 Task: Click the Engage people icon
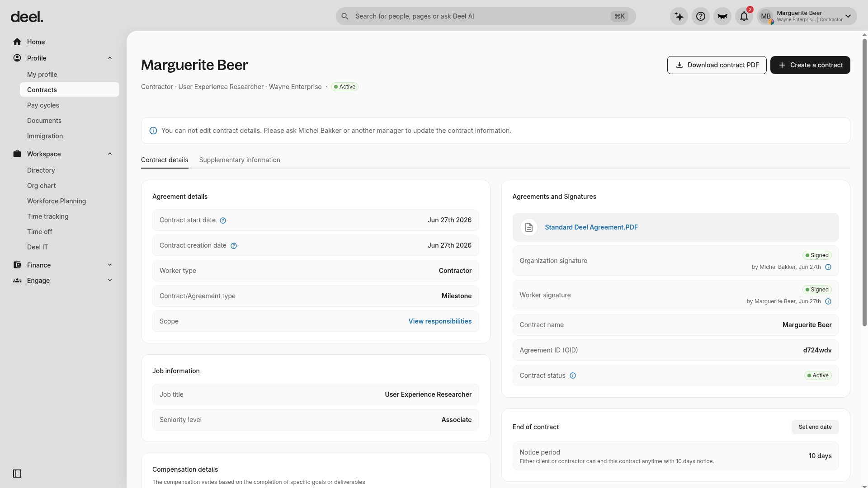(17, 281)
